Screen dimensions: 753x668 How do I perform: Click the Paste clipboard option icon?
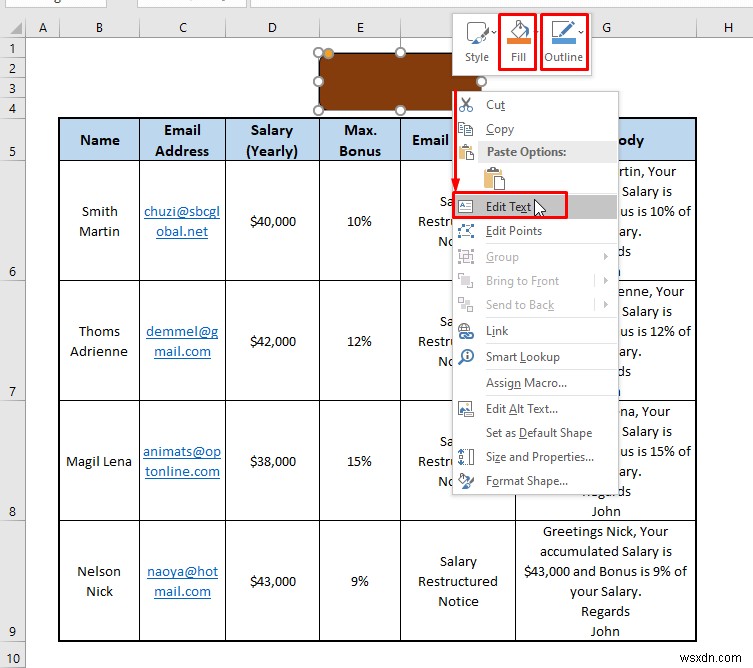pos(494,178)
